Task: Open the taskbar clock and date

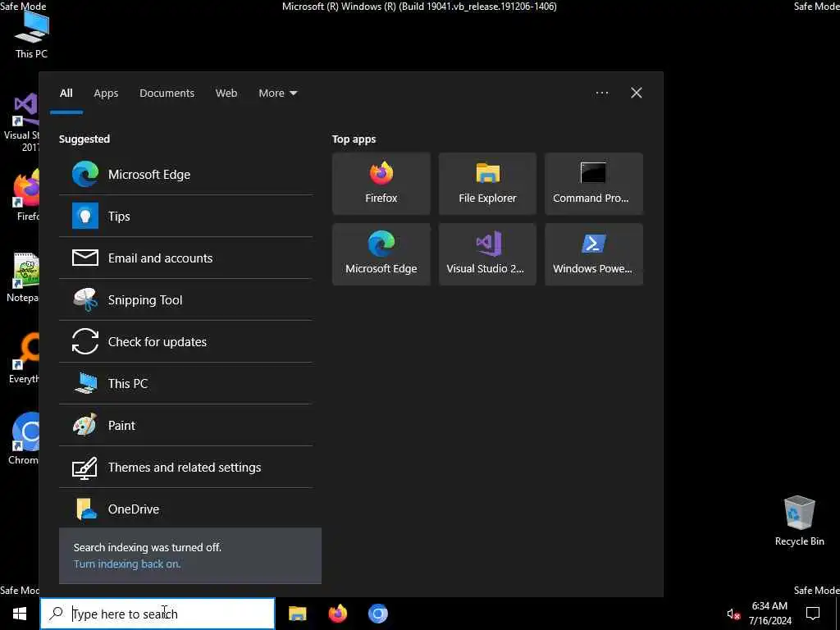Action: click(769, 614)
